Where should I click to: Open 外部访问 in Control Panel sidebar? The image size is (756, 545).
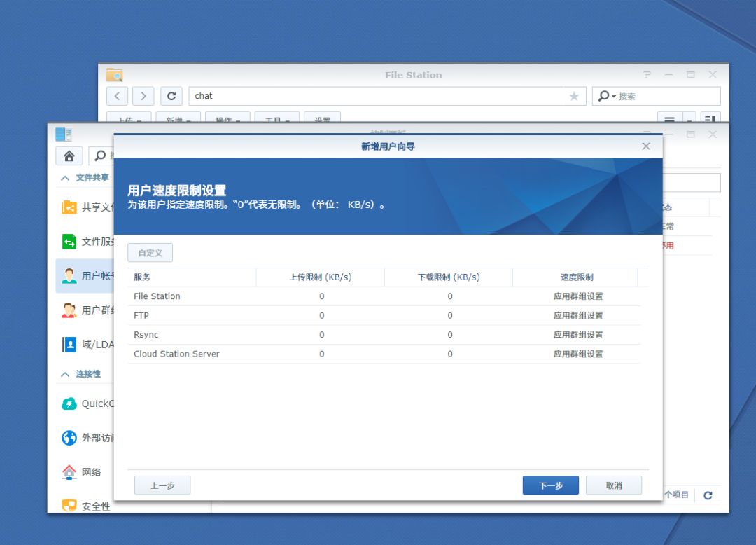(x=85, y=437)
